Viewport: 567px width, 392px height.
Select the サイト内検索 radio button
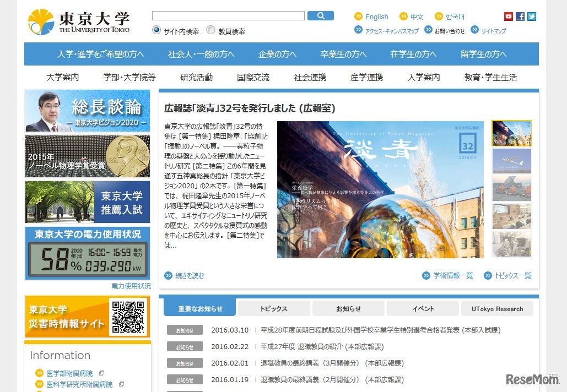coord(156,30)
